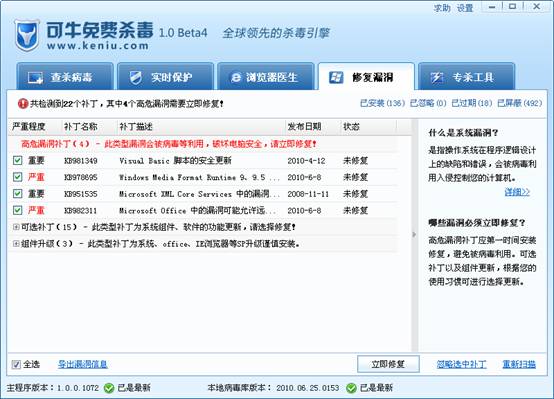554x399 pixels.
Task: Click the 立即修复 button
Action: (388, 364)
